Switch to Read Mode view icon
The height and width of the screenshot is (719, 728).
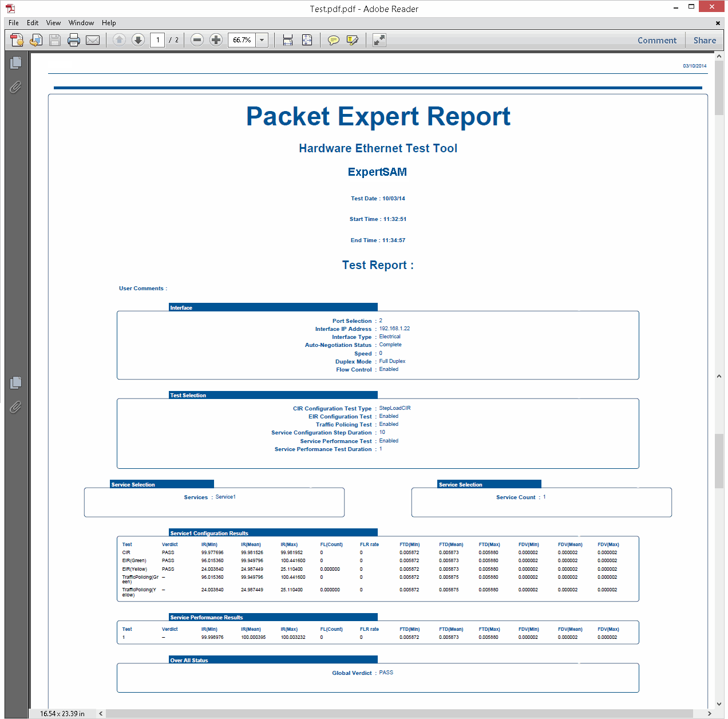pos(379,40)
